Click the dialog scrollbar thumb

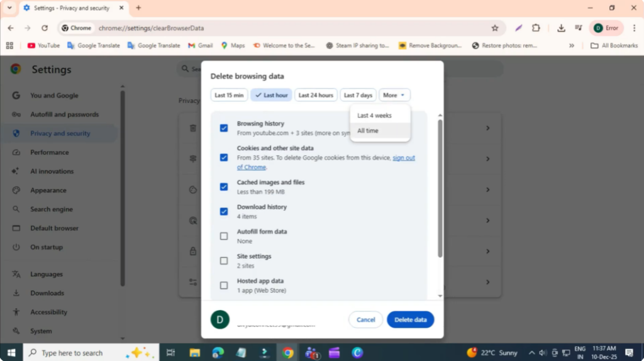click(440, 189)
